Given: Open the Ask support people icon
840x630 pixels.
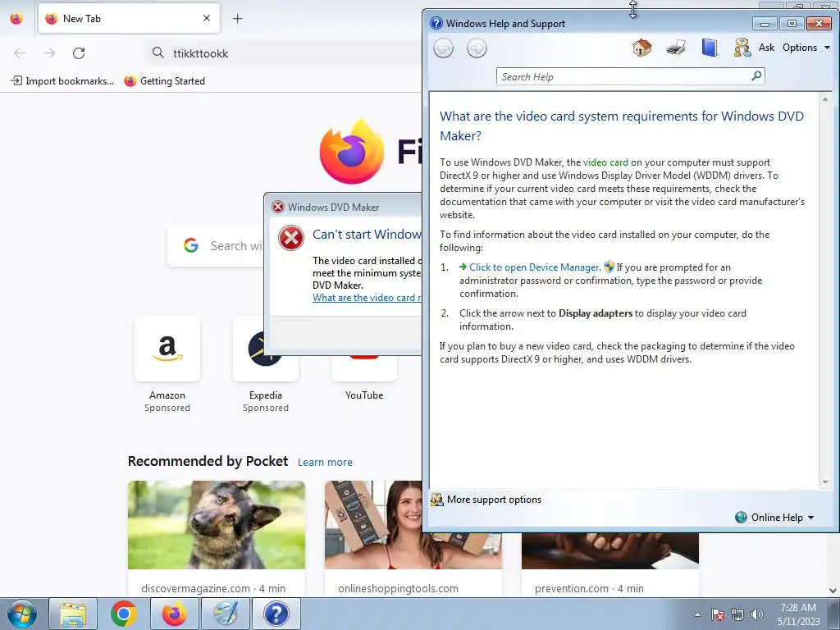Looking at the screenshot, I should [x=742, y=48].
